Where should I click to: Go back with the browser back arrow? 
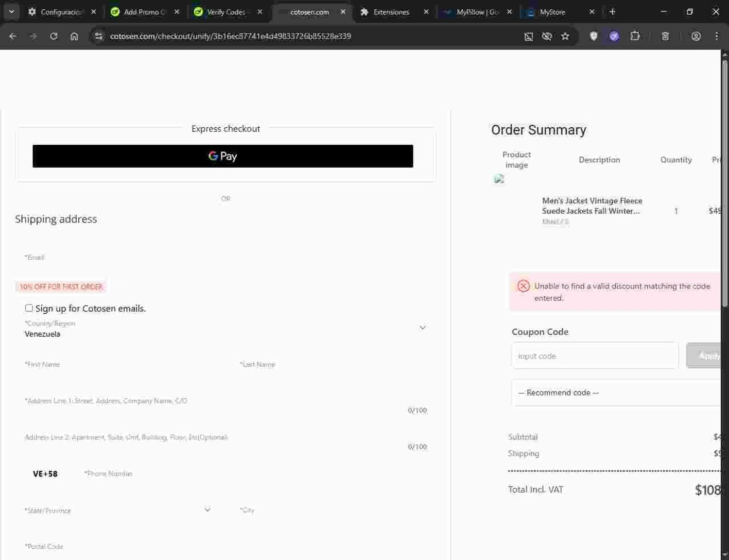coord(13,36)
